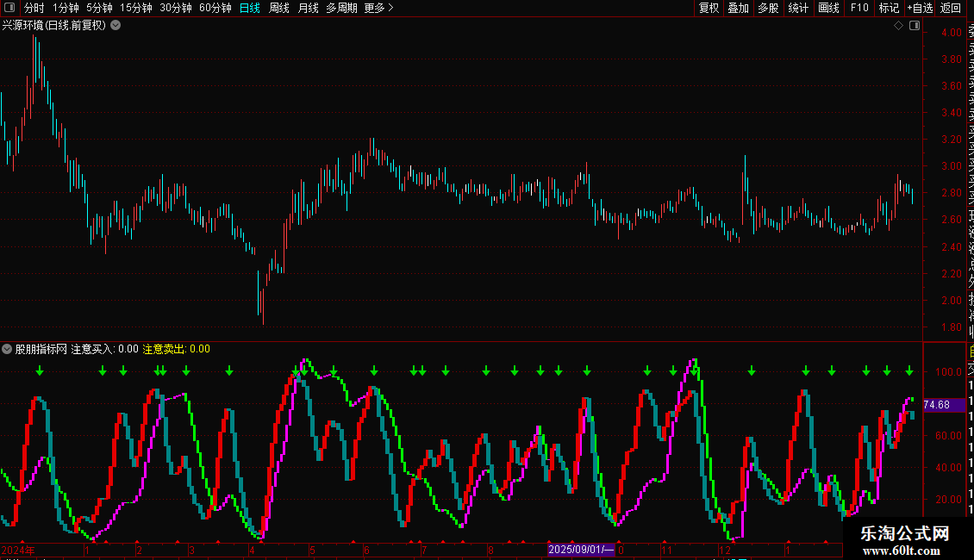Screen dimensions: 974x560
Task: Click the 复权 adjustment button
Action: coord(709,8)
